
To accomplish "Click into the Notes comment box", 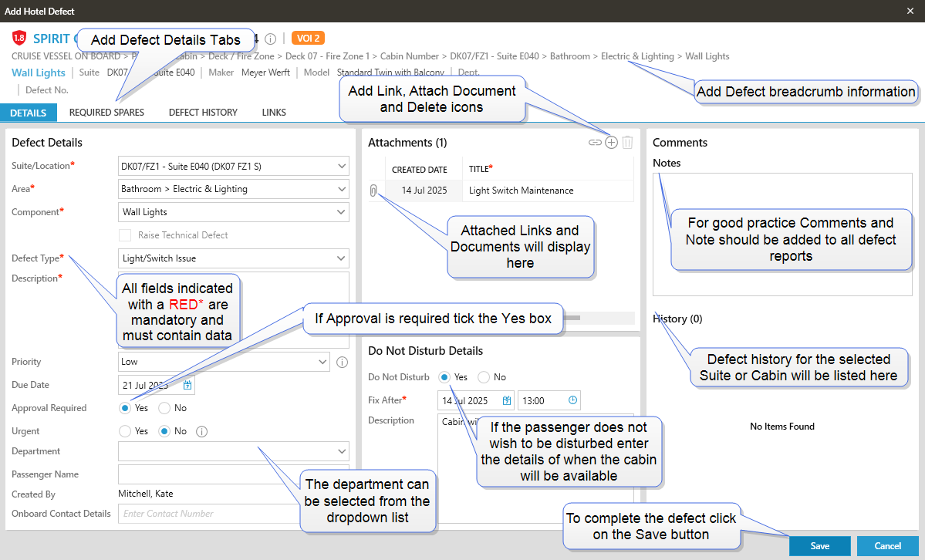I will pyautogui.click(x=782, y=234).
